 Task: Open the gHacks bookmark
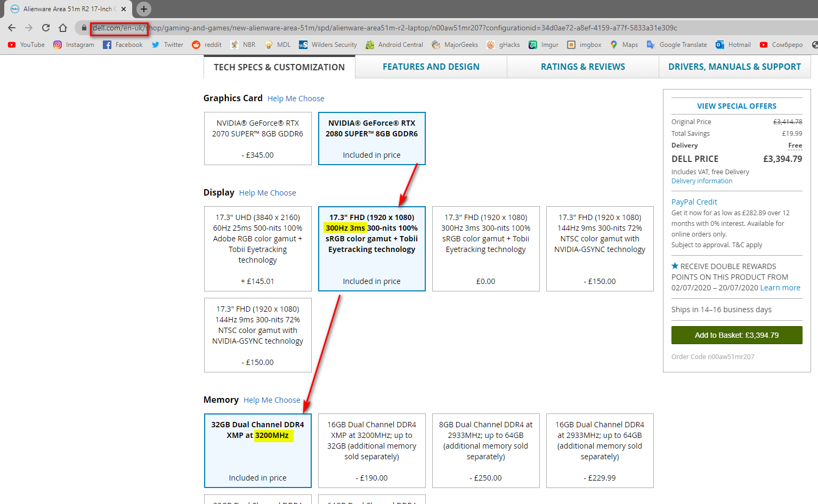[x=503, y=45]
